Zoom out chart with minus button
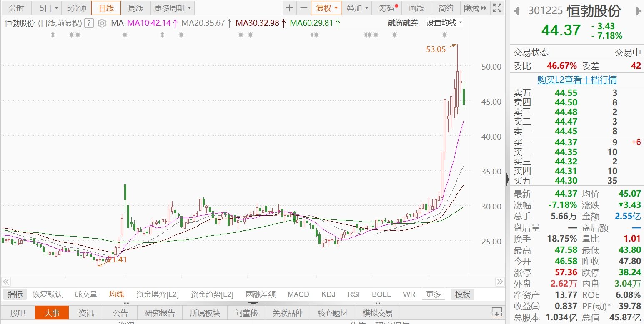The width and height of the screenshot is (644, 324). click(x=303, y=8)
